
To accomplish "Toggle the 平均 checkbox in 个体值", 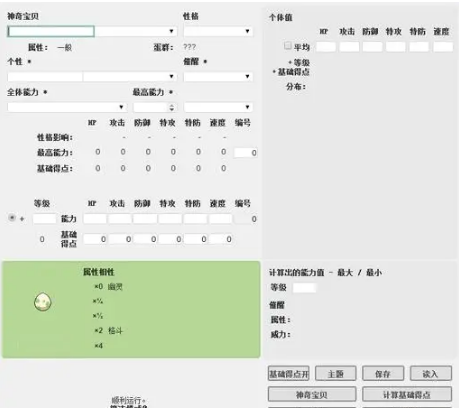I will click(288, 46).
